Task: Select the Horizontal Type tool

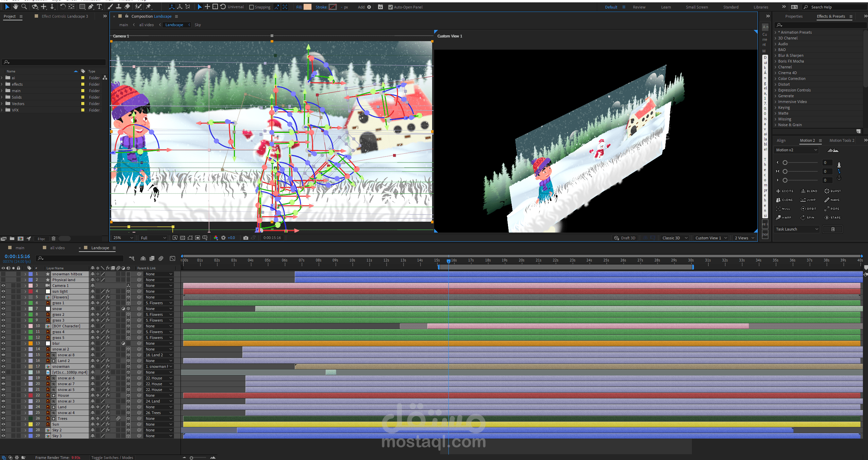Action: [99, 6]
